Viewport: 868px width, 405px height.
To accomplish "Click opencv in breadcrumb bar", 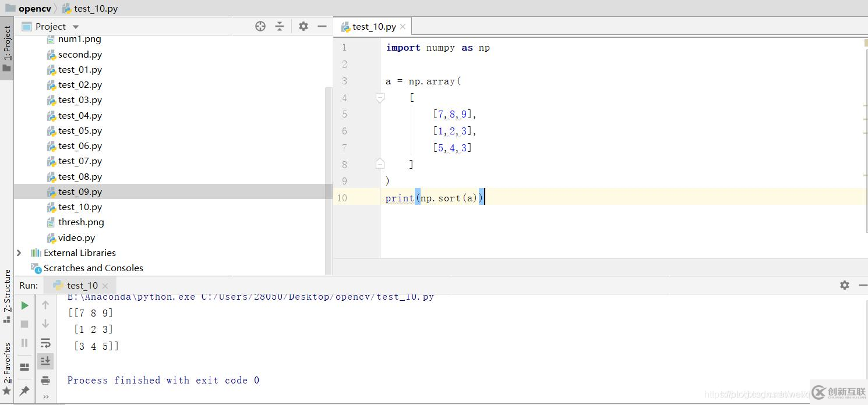I will (35, 9).
